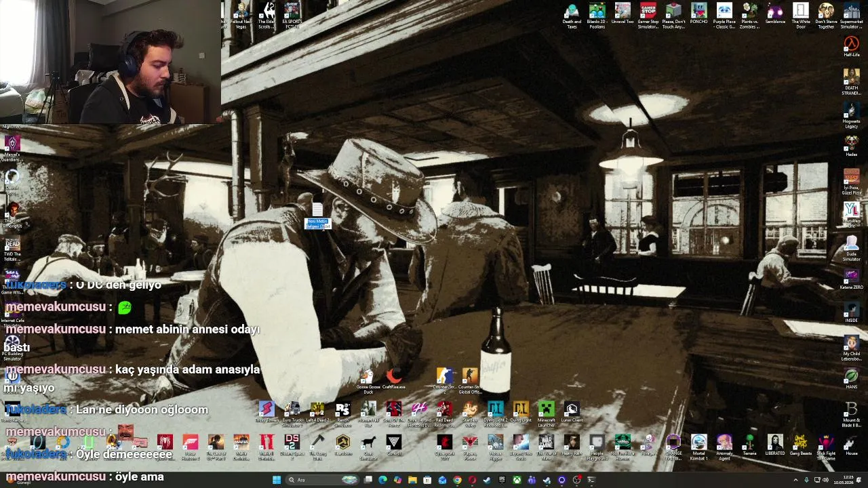Select Counter-Strike Global Offensive icon
Screen dimensions: 868x488
click(x=470, y=381)
